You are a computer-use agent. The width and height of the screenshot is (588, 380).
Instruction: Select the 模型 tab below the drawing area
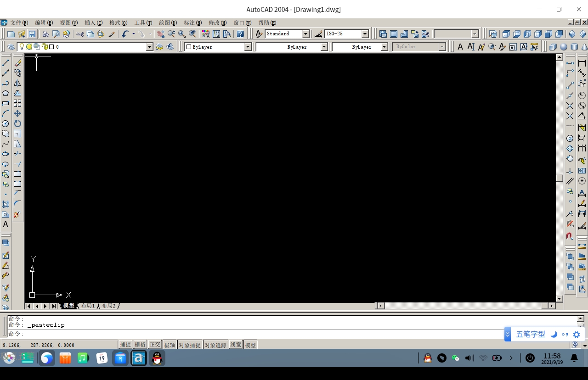pos(69,306)
